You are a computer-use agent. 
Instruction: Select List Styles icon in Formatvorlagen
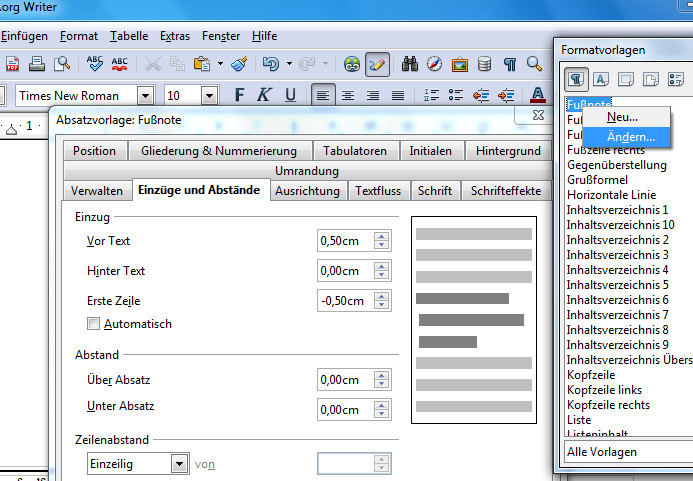677,79
